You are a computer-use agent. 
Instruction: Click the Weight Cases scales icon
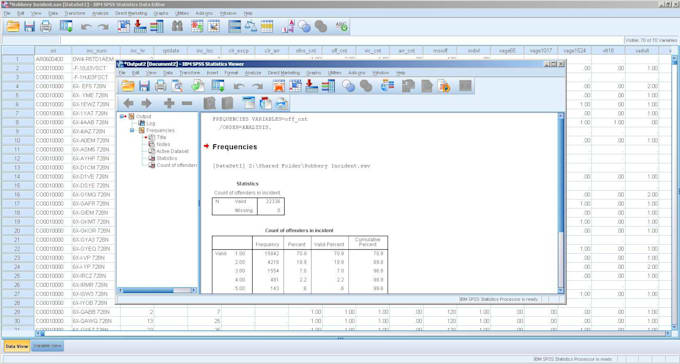tap(251, 26)
